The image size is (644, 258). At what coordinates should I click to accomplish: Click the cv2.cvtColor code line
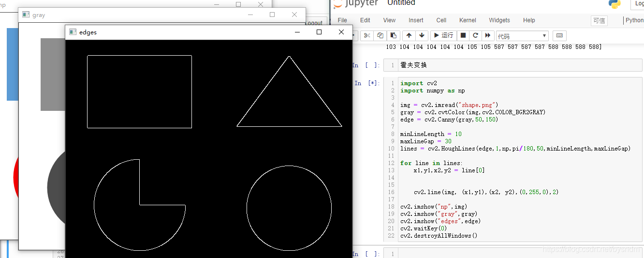click(x=473, y=112)
